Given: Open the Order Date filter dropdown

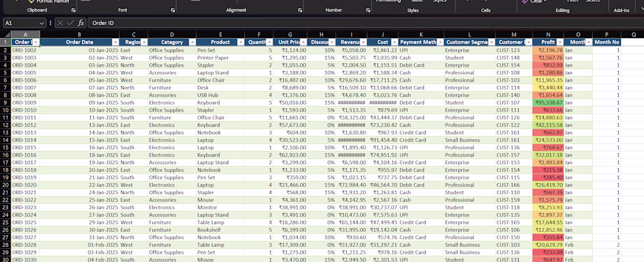Looking at the screenshot, I should (x=115, y=42).
